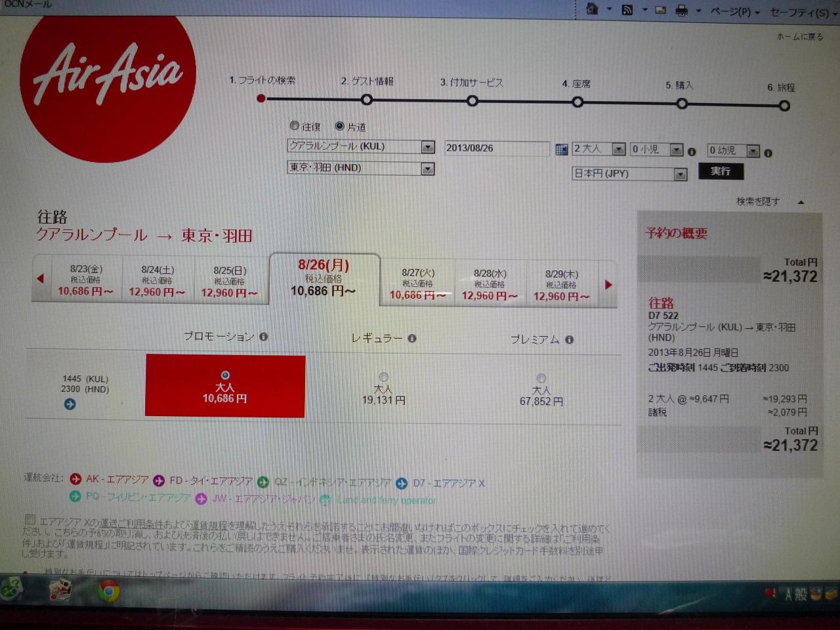The width and height of the screenshot is (840, 630).
Task: Click the green QZ インドネシア legend icon
Action: (x=263, y=482)
